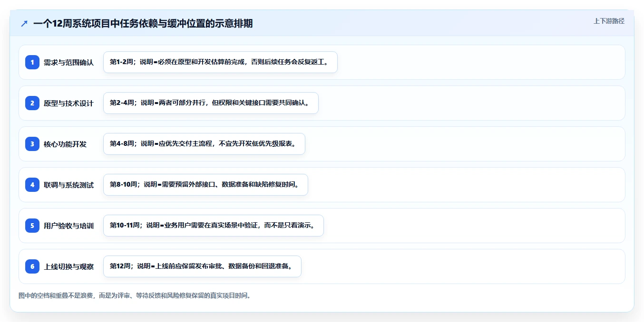
Task: Click the title 一个12周系统项目中任务依赖与缓冲位置的示意排期
Action: point(143,23)
